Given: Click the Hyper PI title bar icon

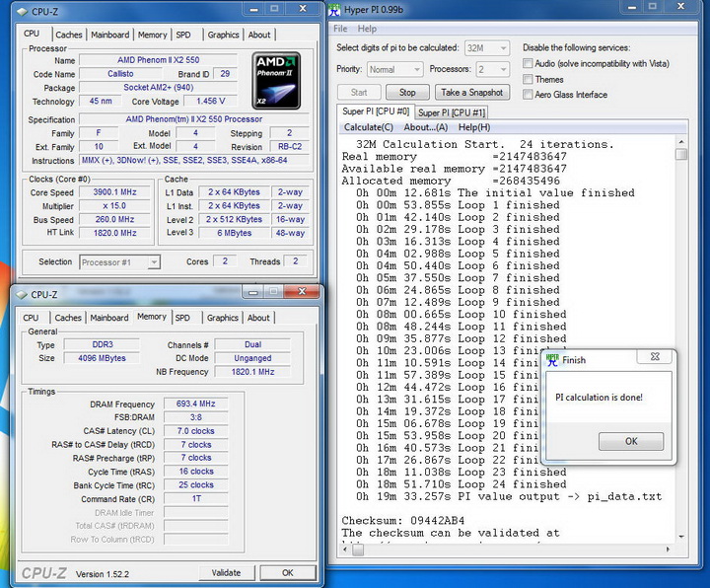Looking at the screenshot, I should click(x=334, y=10).
